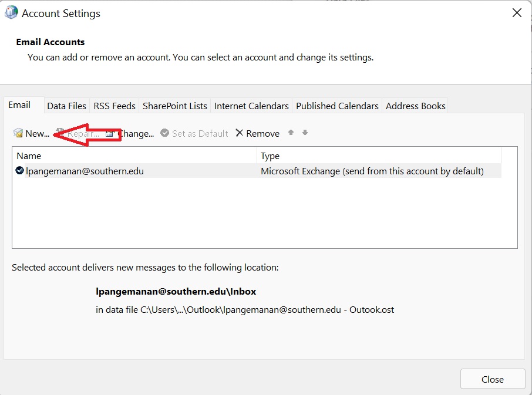This screenshot has height=395, width=532.
Task: Go to the RSS Feeds tab
Action: (115, 106)
